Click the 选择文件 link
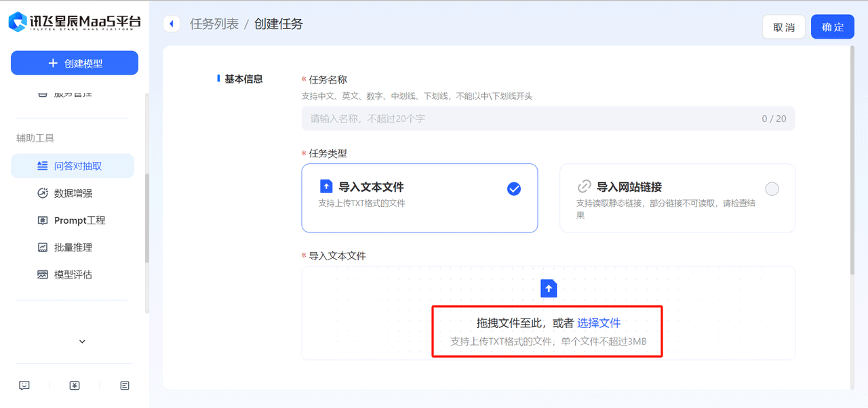 599,323
